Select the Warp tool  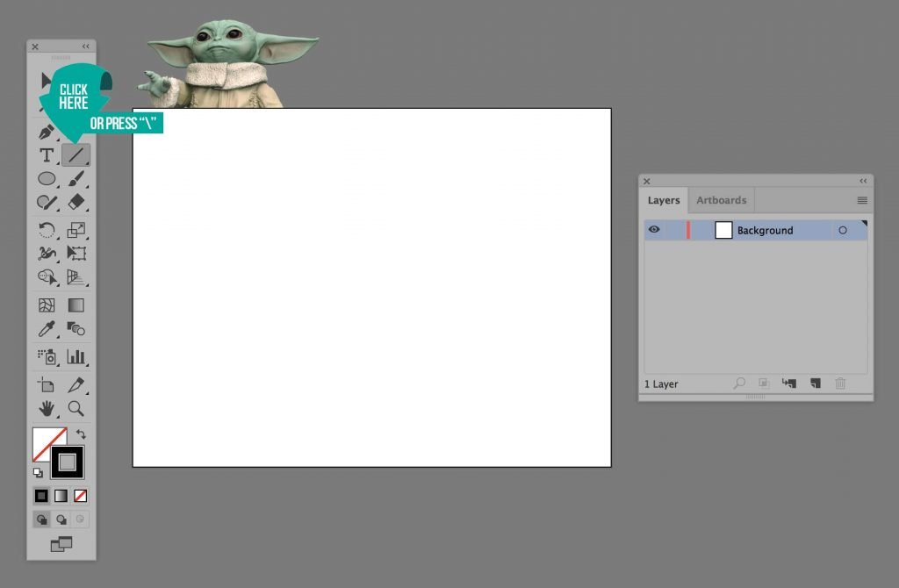pos(47,254)
